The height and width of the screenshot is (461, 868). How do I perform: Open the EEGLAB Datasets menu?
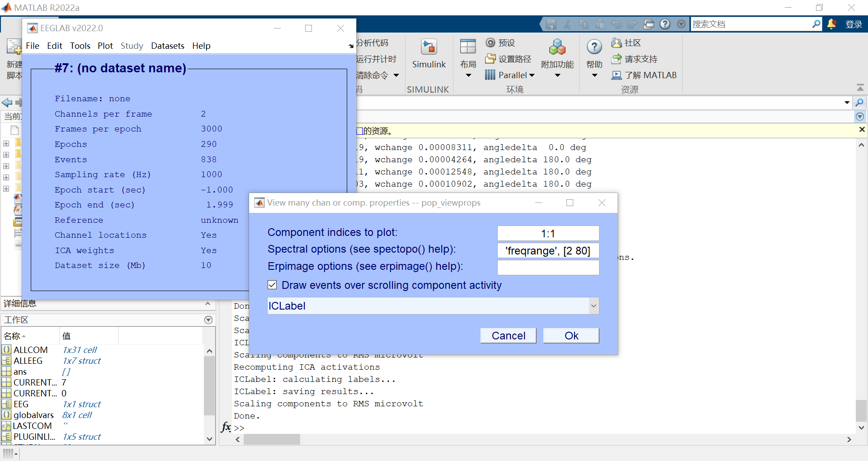click(x=168, y=46)
